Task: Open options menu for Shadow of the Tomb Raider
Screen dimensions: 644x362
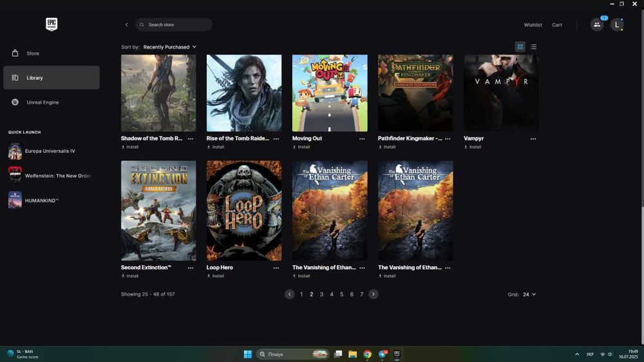Action: (x=191, y=139)
